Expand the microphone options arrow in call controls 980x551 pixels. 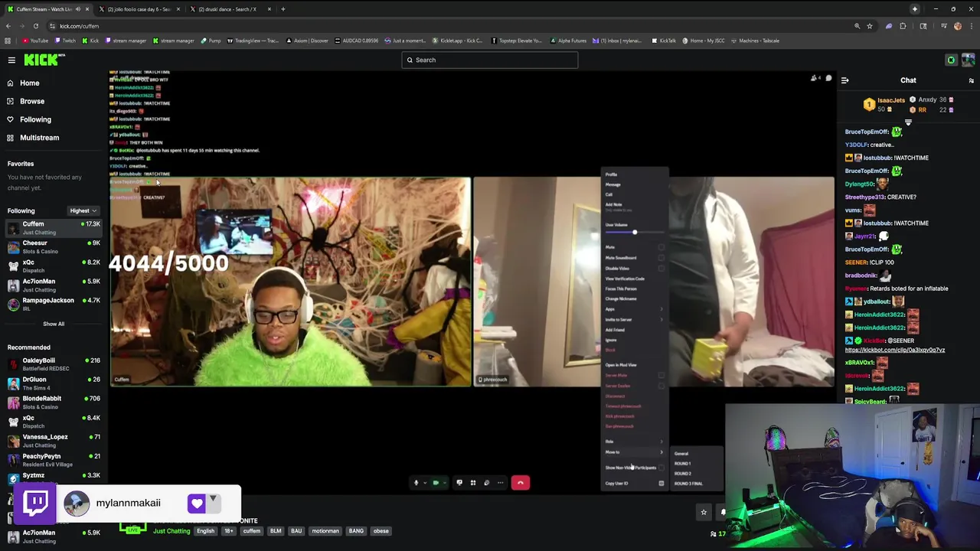[425, 483]
